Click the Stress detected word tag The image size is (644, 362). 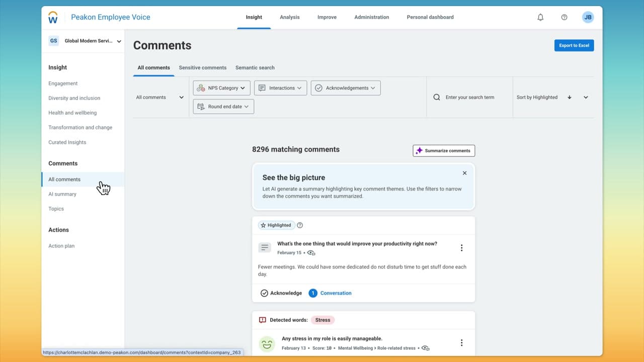coord(323,320)
